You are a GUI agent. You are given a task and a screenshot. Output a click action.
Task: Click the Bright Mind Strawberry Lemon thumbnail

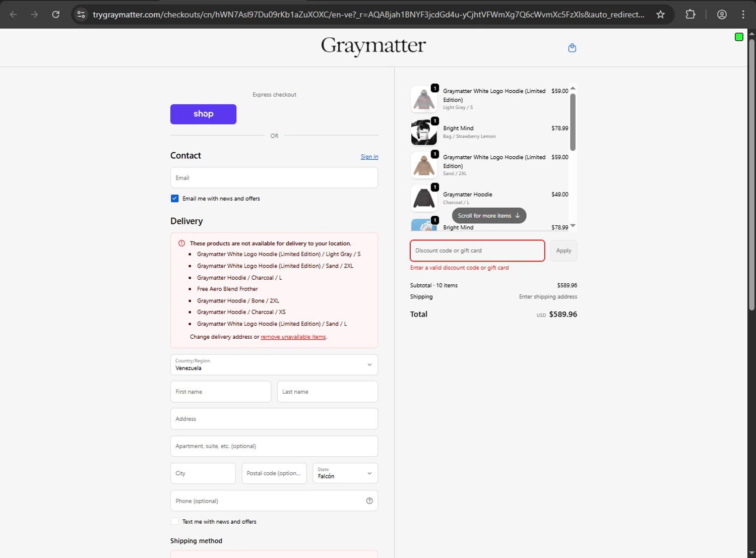coord(424,132)
